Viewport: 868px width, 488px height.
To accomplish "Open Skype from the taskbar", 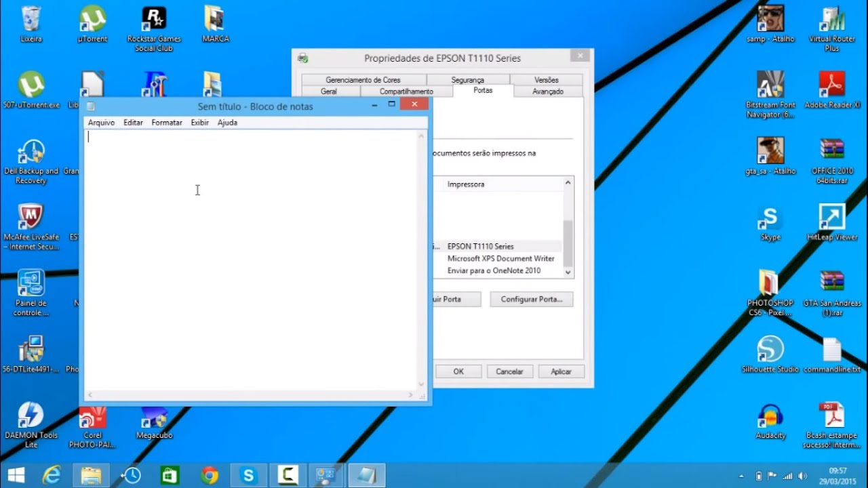I will [x=248, y=475].
